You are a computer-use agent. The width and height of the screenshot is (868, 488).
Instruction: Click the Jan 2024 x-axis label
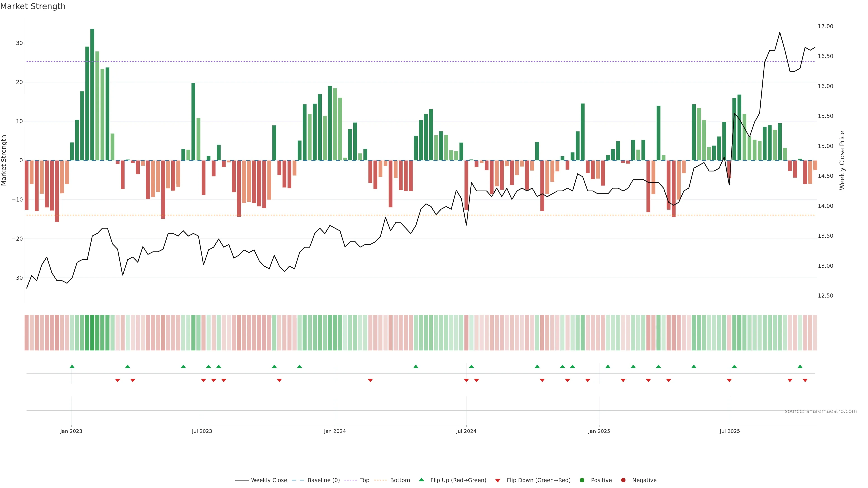335,431
